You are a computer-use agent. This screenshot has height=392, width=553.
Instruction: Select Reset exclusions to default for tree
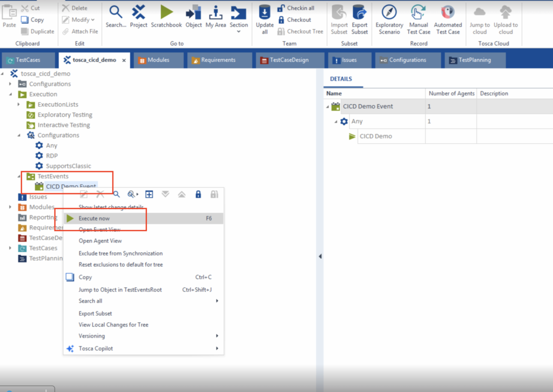pyautogui.click(x=143, y=265)
